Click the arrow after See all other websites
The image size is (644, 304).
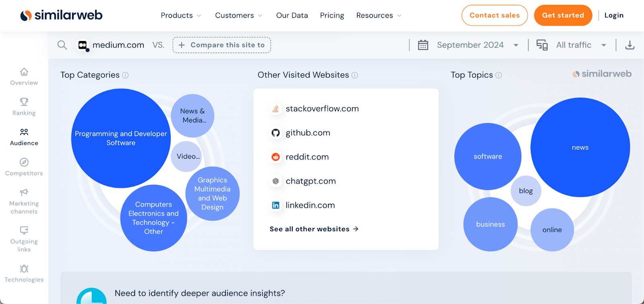click(356, 229)
